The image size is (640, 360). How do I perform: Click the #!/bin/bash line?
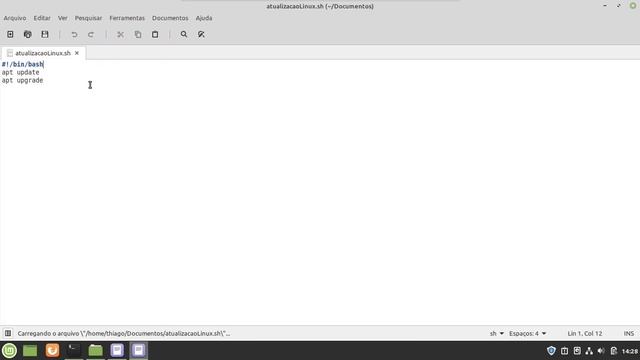point(22,64)
